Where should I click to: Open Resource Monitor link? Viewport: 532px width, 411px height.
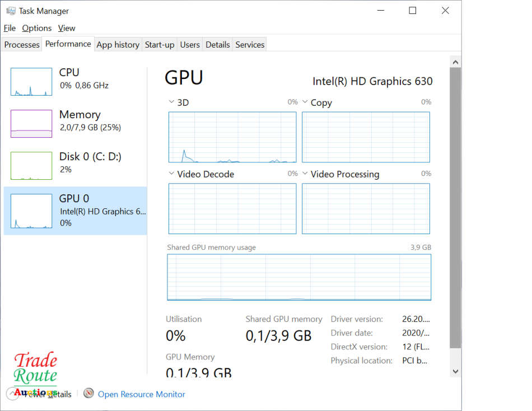[x=141, y=394]
